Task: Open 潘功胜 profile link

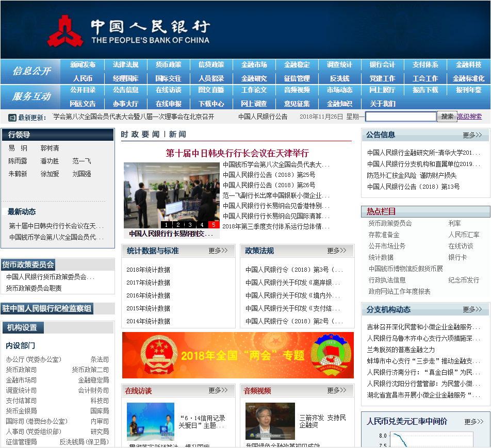Action: (x=50, y=161)
